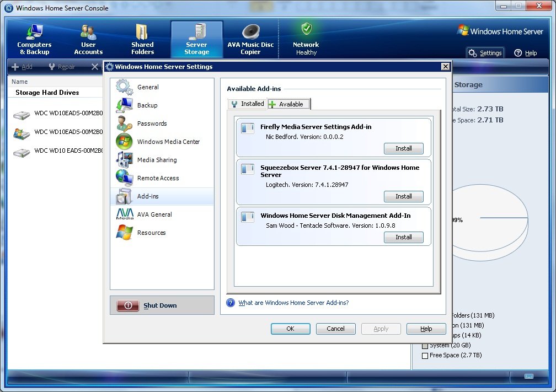The image size is (556, 392).
Task: Click the AVA Media logo icon
Action: (125, 214)
